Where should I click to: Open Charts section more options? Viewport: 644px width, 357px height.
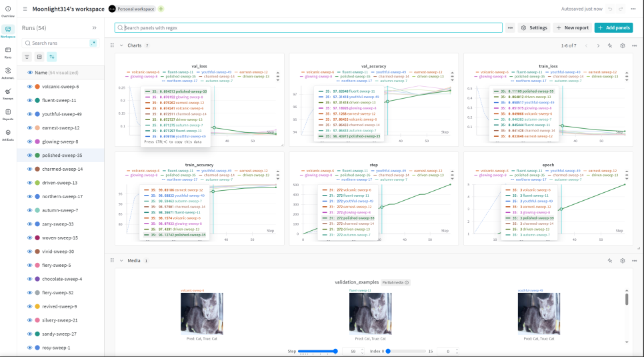[x=634, y=45]
